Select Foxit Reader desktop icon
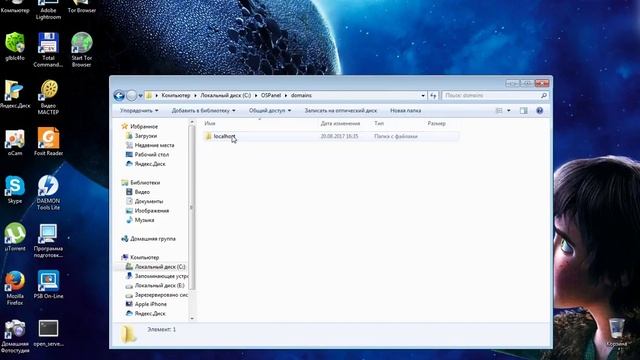This screenshot has height=360, width=640. pos(48,142)
